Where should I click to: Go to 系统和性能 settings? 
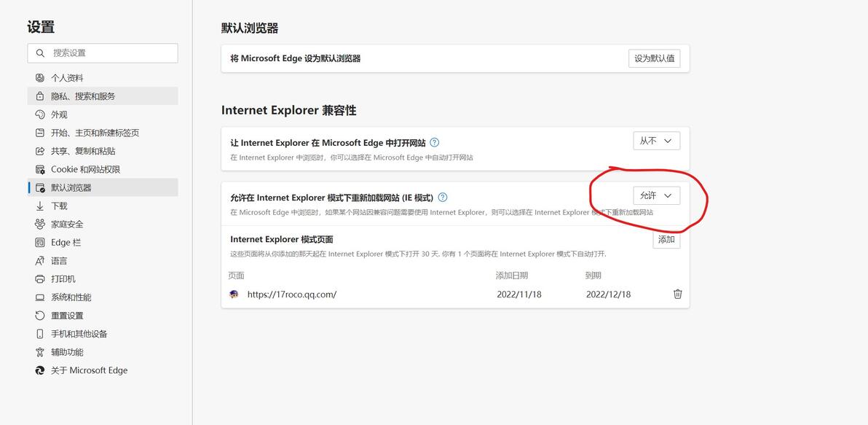pos(103,297)
